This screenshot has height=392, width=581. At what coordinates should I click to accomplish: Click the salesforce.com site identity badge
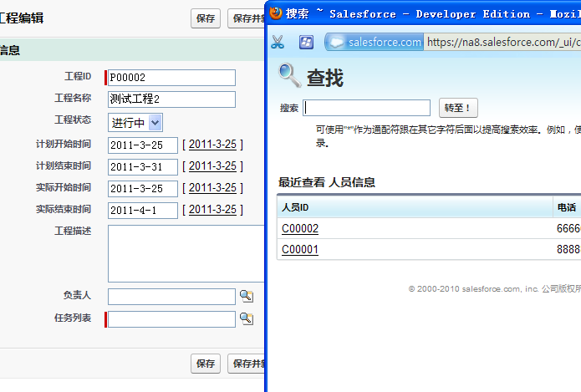point(375,43)
